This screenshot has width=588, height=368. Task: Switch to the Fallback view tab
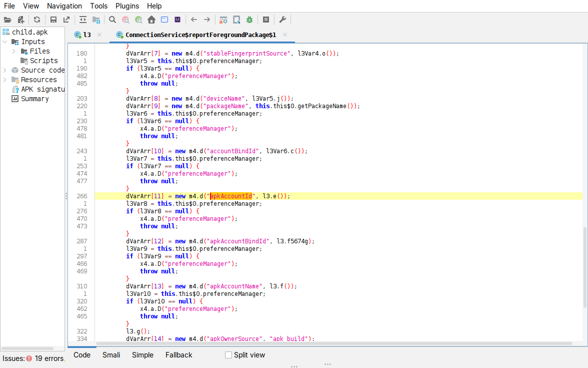click(x=178, y=355)
